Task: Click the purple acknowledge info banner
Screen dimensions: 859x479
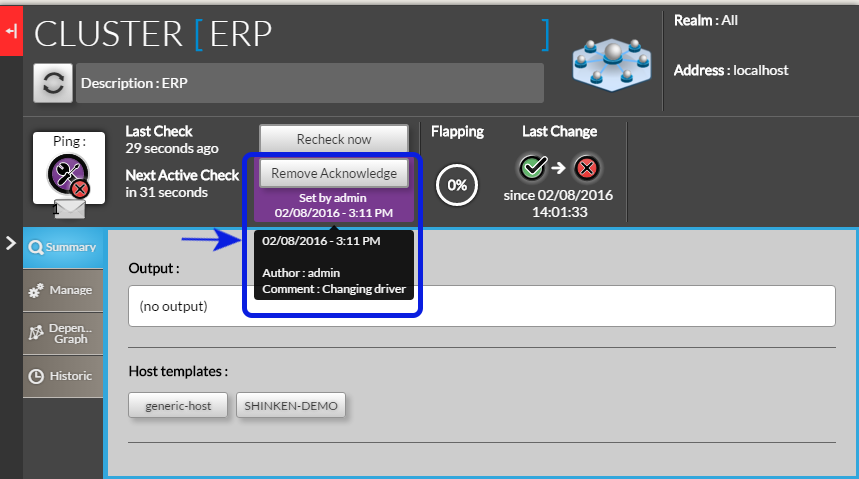Action: [334, 205]
